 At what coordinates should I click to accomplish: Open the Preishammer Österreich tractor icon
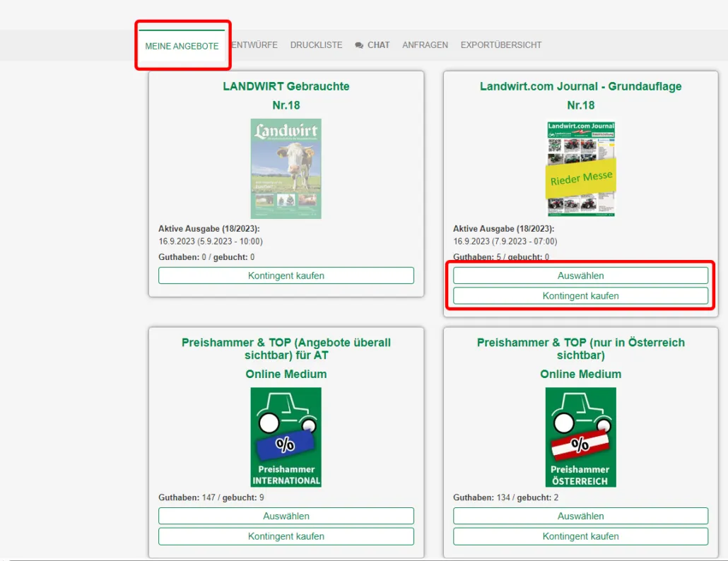[581, 437]
